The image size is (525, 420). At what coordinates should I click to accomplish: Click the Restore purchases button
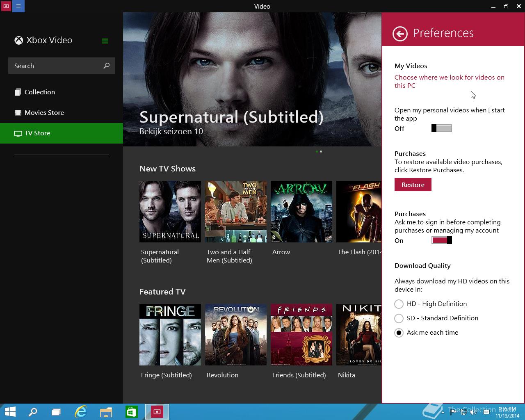(x=413, y=185)
